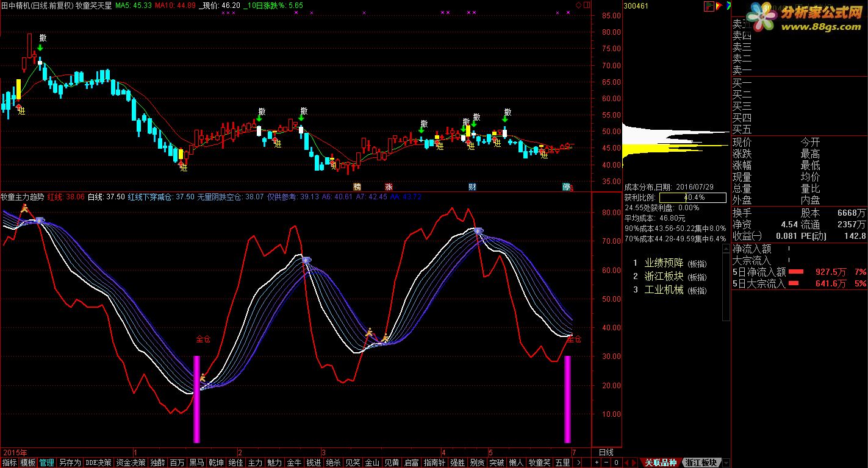The width and height of the screenshot is (868, 468).
Task: Click the 榜 info marker on chart
Action: [357, 186]
